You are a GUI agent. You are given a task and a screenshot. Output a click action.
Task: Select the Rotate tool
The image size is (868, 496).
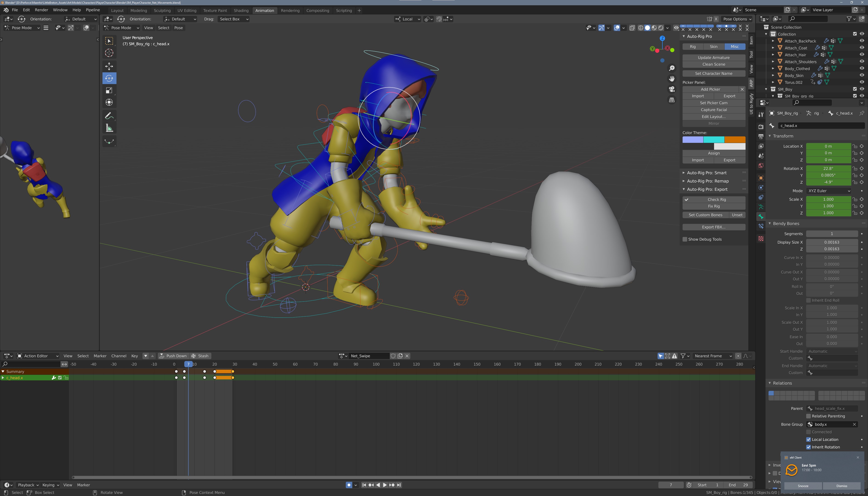109,78
